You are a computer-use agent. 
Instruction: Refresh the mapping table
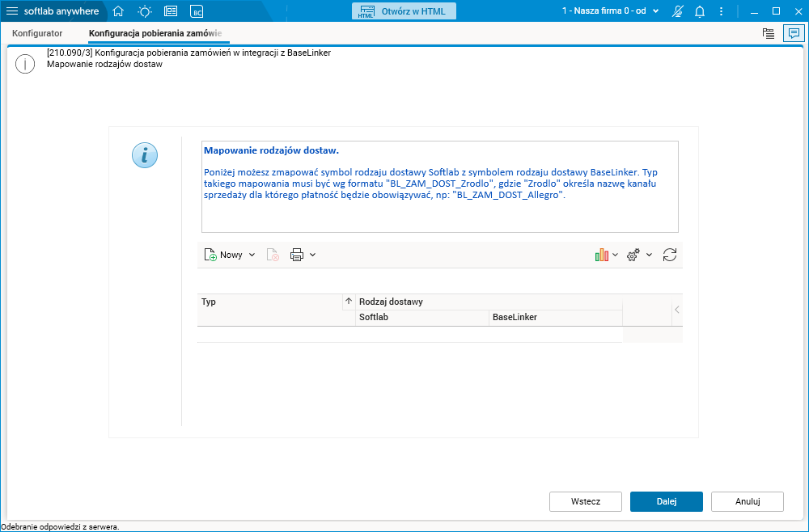[670, 255]
